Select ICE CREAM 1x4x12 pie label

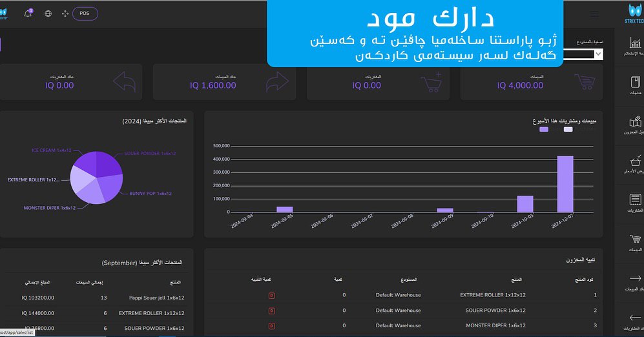(52, 150)
